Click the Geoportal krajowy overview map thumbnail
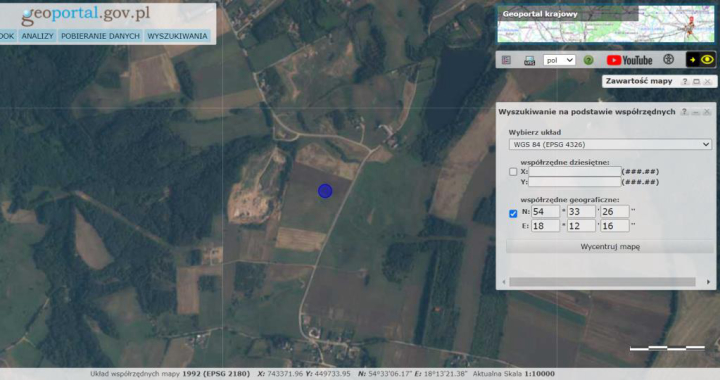 pos(606,24)
